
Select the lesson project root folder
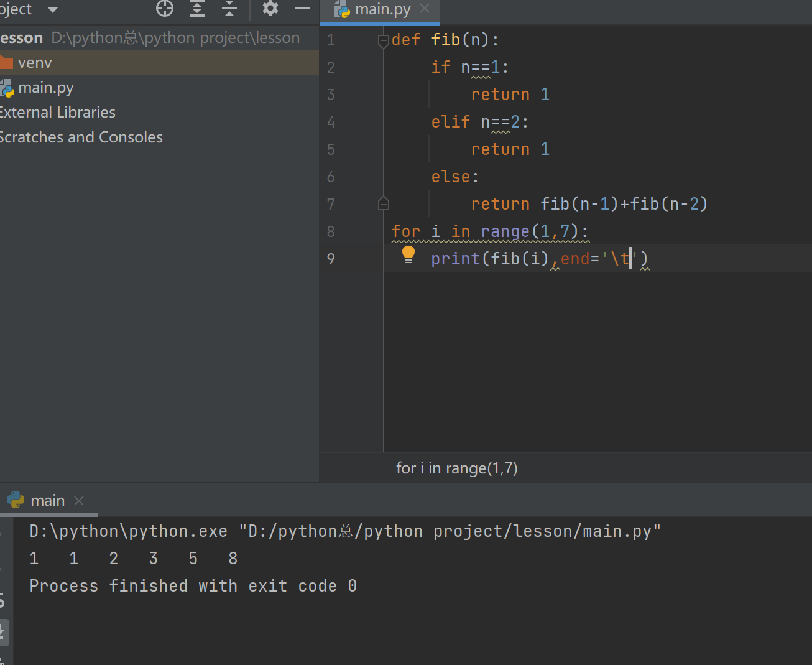coord(159,38)
